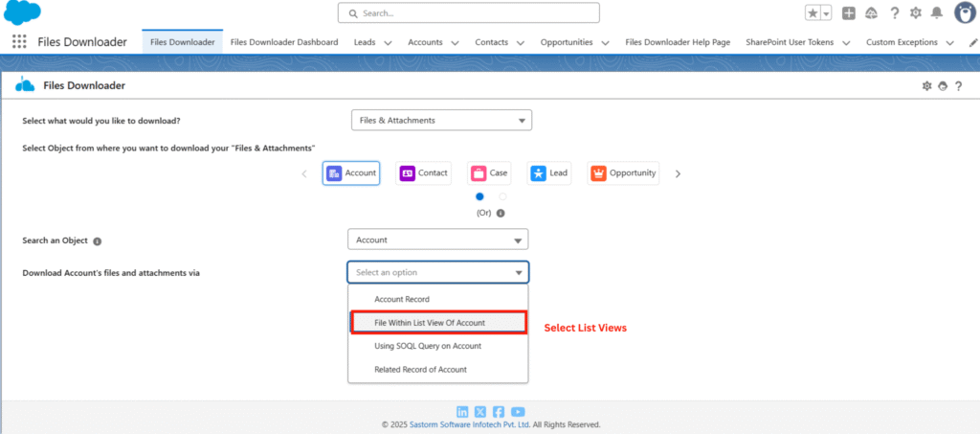
Task: Open the SharePoint User Tokens tab
Action: tap(790, 42)
